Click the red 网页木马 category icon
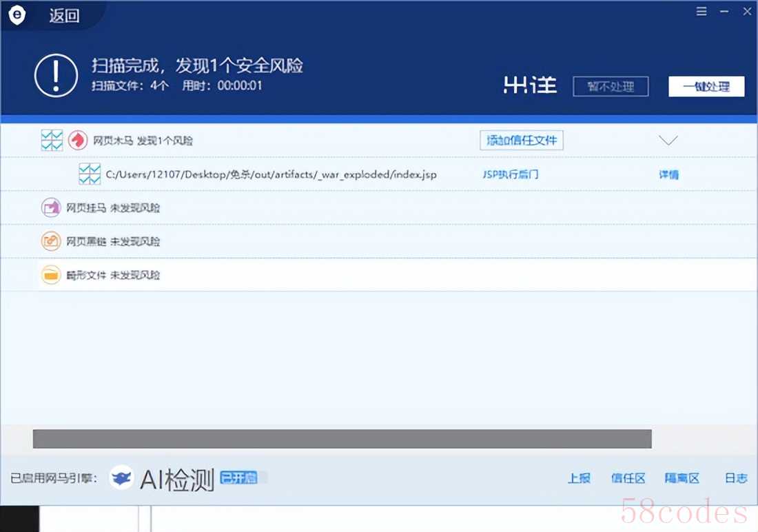This screenshot has height=532, width=758. pyautogui.click(x=78, y=141)
